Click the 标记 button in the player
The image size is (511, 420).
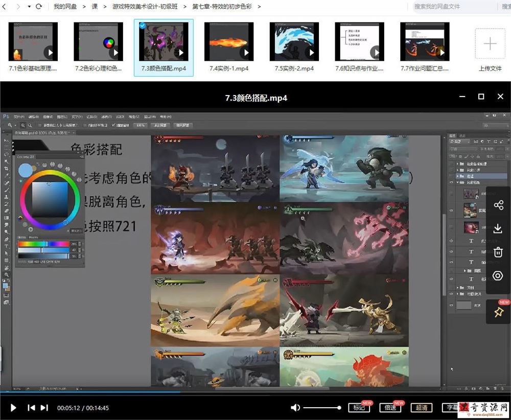[x=359, y=407]
